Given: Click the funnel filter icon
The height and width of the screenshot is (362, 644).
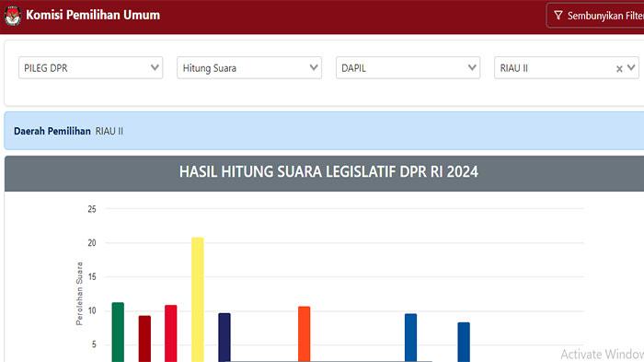Looking at the screenshot, I should (558, 16).
